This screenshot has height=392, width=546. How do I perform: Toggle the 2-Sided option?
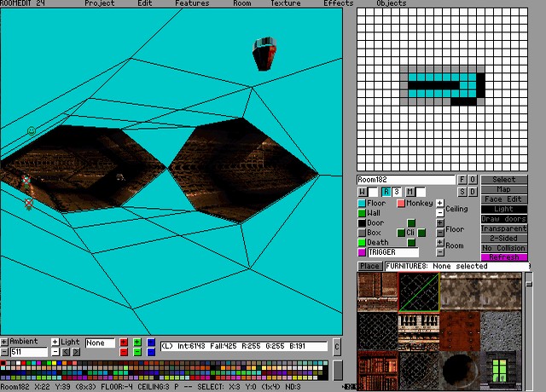(x=504, y=238)
